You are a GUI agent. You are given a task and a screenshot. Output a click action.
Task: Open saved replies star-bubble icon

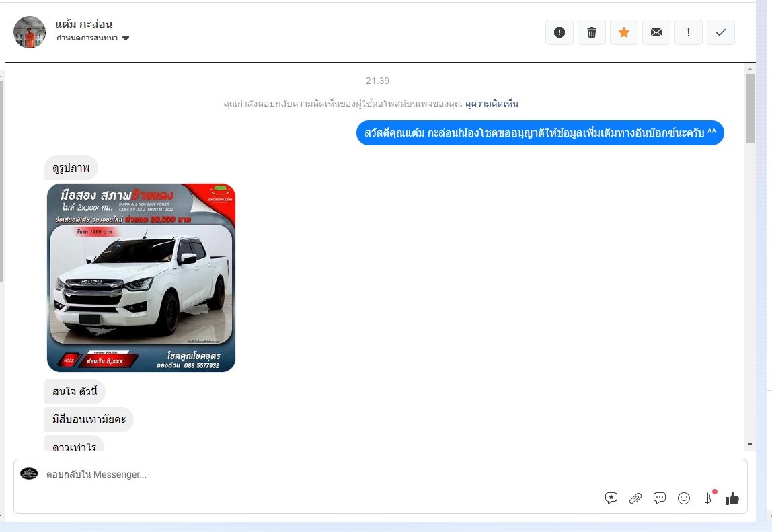tap(611, 498)
